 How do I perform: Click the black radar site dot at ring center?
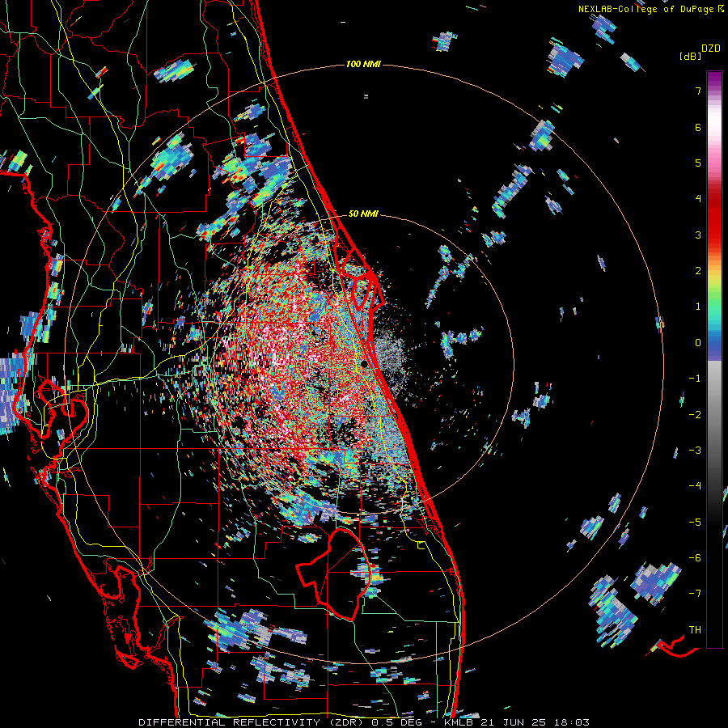pyautogui.click(x=365, y=363)
